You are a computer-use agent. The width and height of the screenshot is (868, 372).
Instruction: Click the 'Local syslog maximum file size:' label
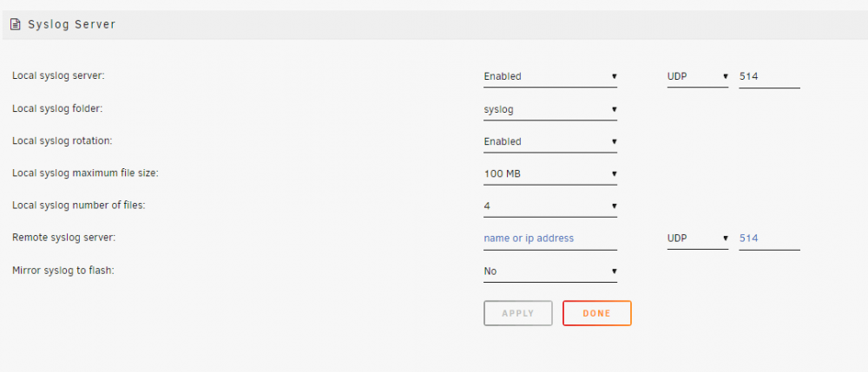[x=85, y=173]
